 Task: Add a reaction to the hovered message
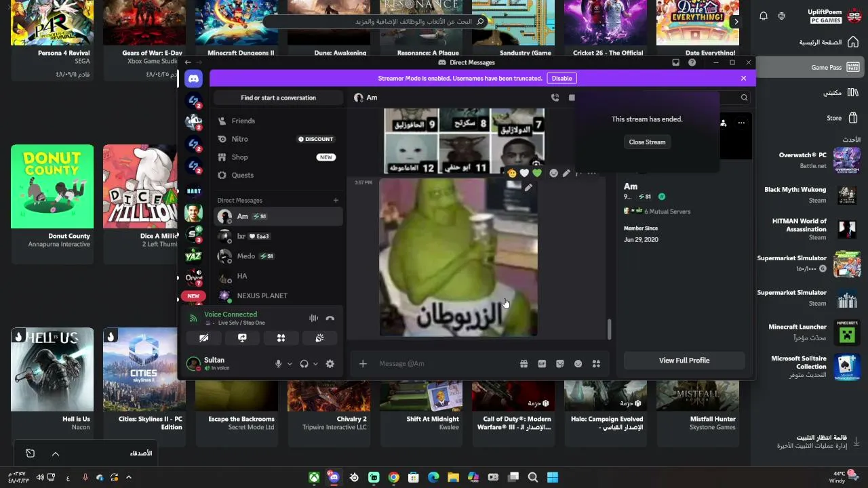click(553, 174)
